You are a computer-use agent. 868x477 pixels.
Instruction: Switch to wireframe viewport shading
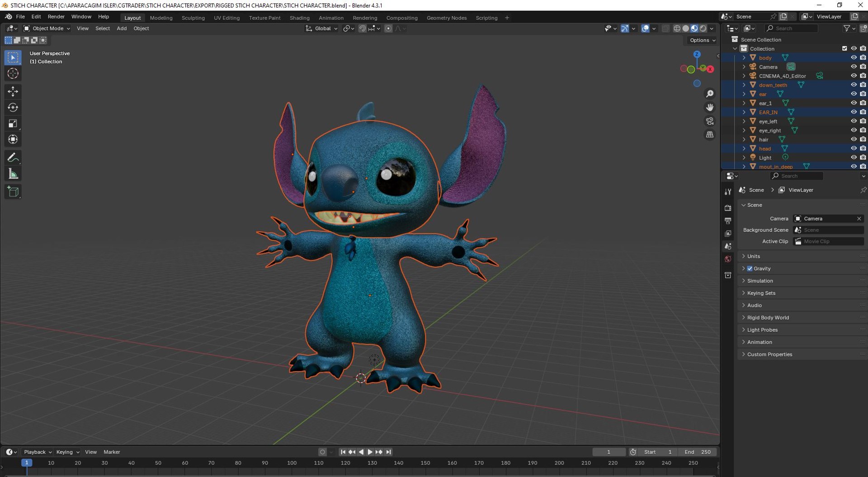point(677,28)
